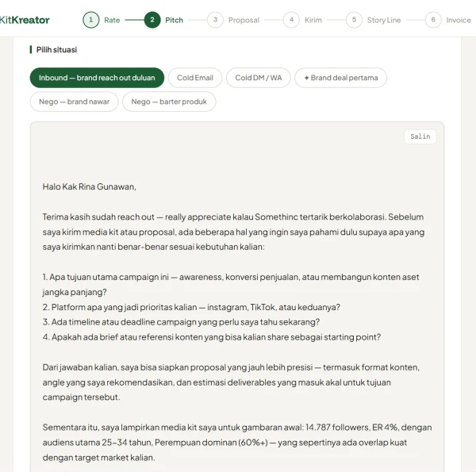Select the step 2 Pitch circle
The image size is (476, 476).
coord(152,20)
